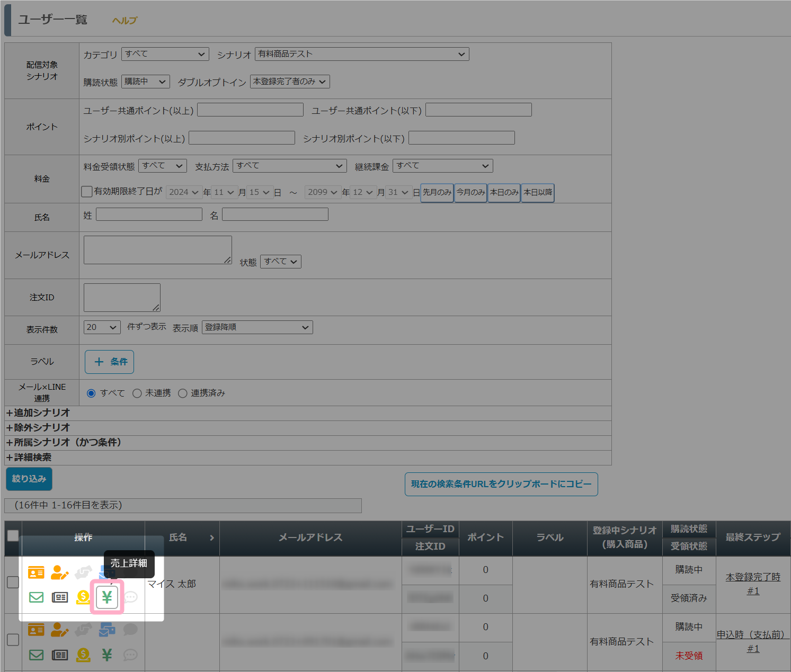Click the orange ID card user detail icon
This screenshot has height=672, width=791.
coord(35,572)
